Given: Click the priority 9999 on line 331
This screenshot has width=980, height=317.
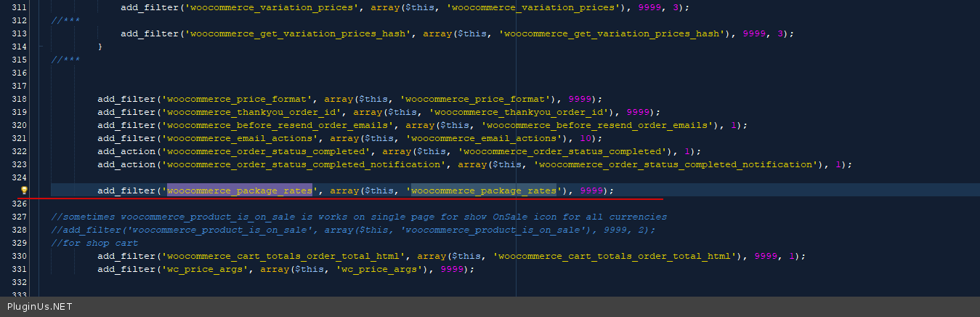Looking at the screenshot, I should tap(452, 269).
